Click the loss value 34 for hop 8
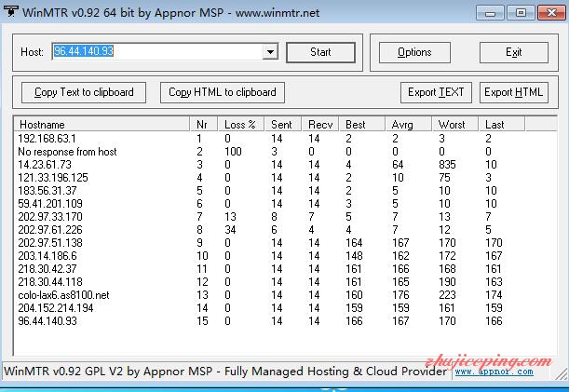The width and height of the screenshot is (569, 392). [230, 230]
